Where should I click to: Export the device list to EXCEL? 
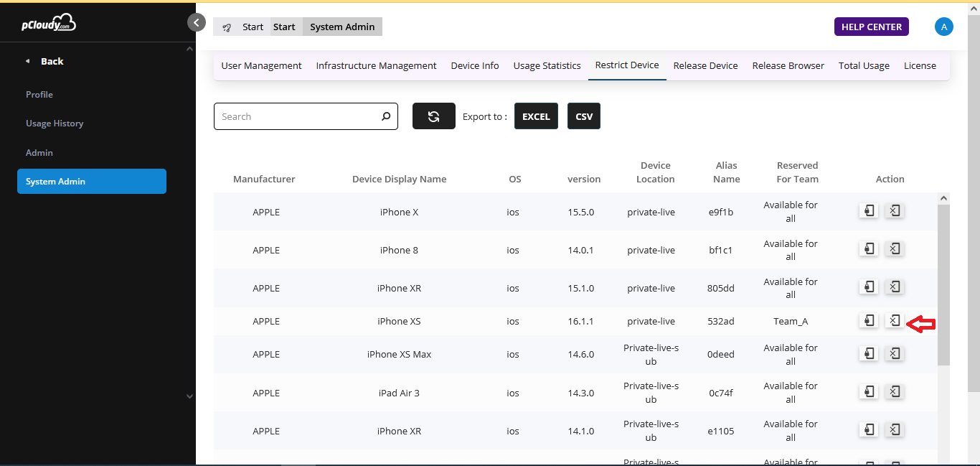(x=536, y=116)
